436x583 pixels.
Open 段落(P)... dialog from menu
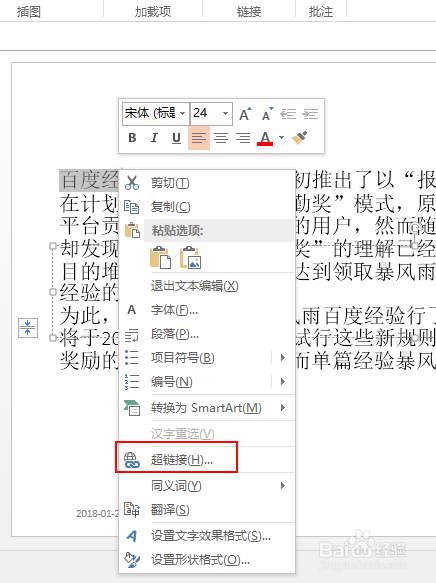[174, 334]
